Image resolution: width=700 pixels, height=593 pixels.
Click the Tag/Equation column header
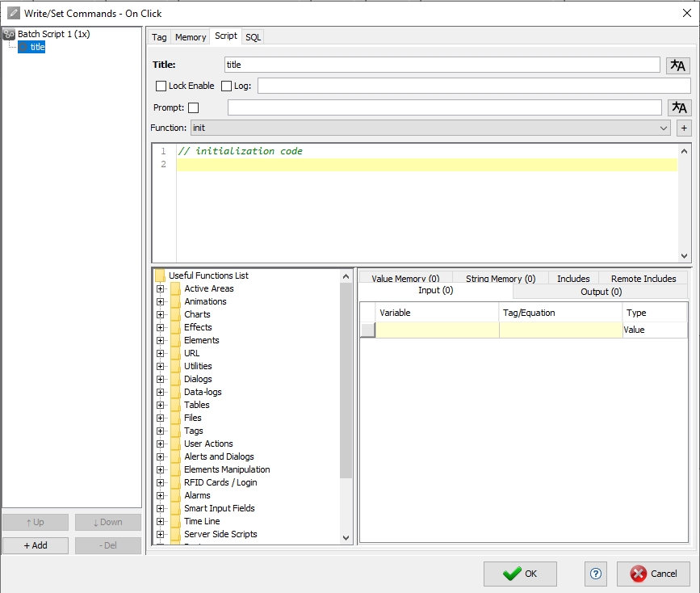point(560,313)
